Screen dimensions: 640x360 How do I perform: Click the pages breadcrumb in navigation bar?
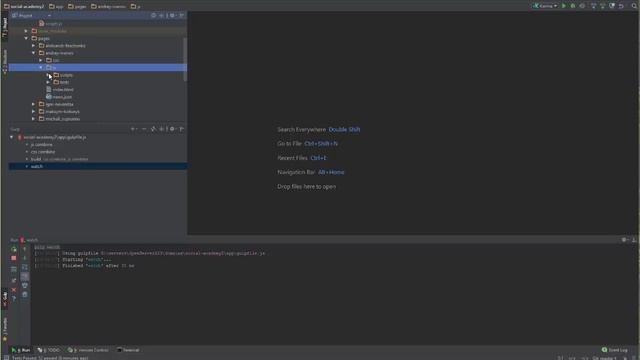[77, 6]
